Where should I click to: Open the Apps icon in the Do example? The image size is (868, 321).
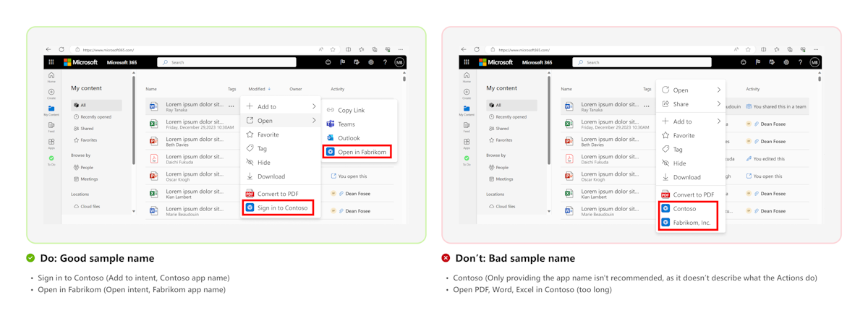tap(51, 143)
